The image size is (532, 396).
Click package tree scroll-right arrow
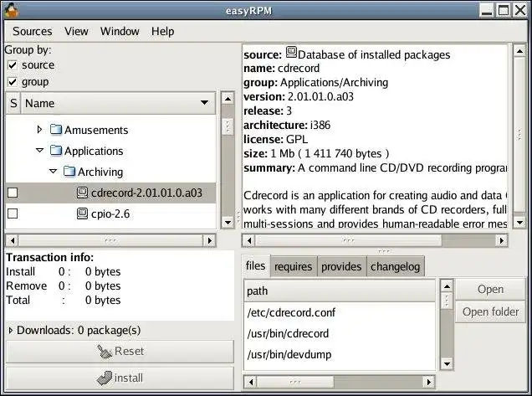pyautogui.click(x=209, y=241)
